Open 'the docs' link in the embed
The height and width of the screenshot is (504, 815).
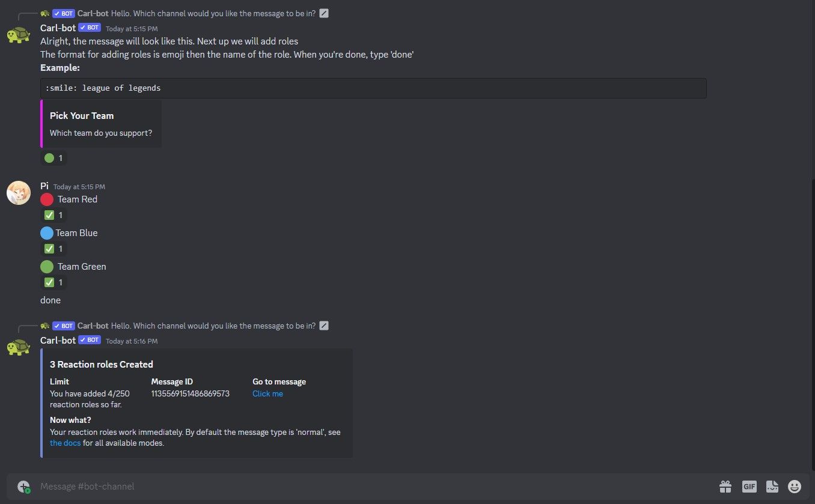pos(65,443)
